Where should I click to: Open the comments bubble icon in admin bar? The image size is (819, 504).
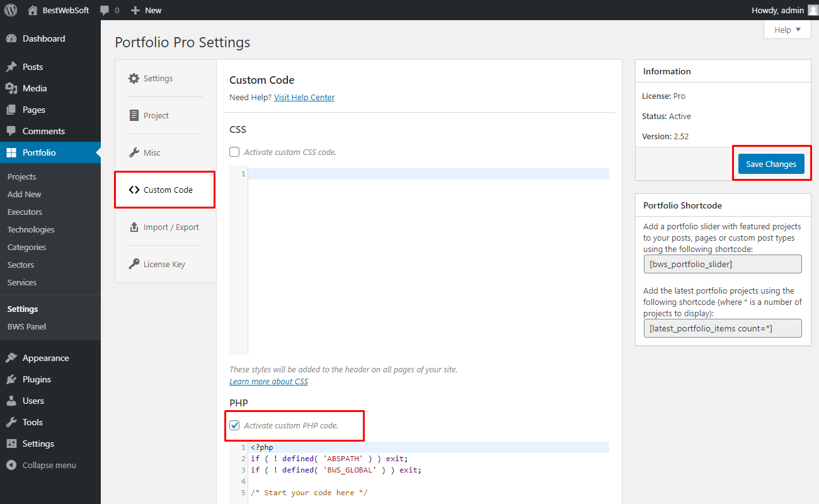[x=105, y=11]
